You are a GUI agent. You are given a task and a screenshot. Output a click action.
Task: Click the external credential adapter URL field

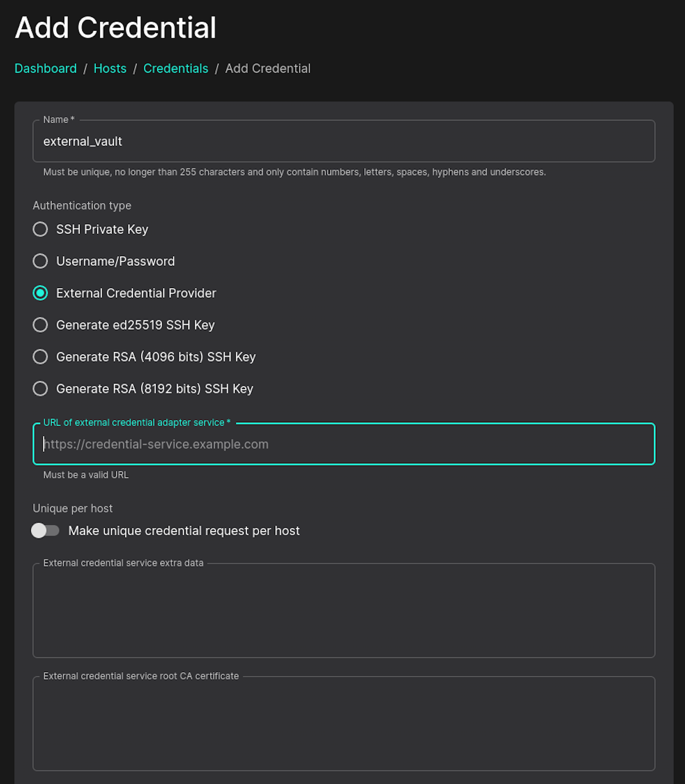[342, 444]
